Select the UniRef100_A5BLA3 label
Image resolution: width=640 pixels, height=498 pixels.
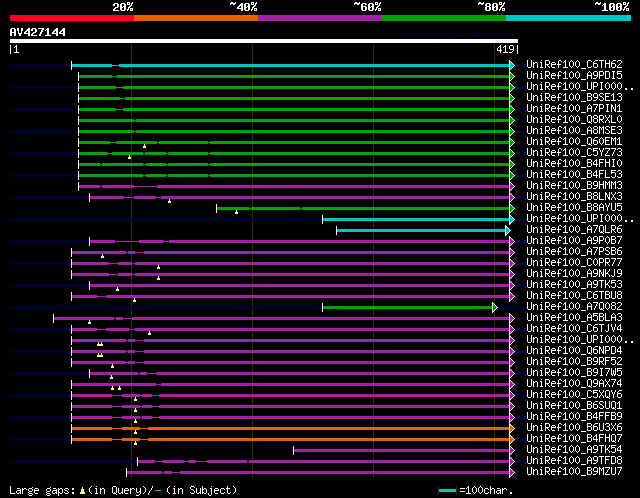[x=574, y=318]
